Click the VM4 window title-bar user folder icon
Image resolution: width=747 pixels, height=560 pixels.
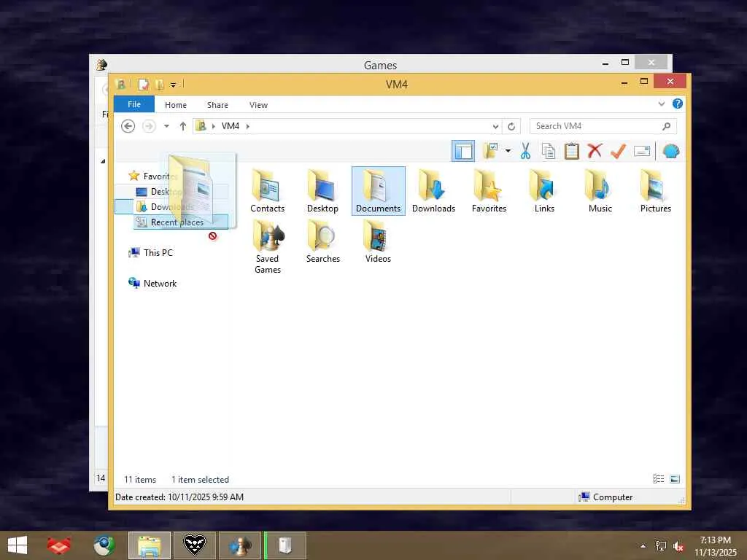coord(120,85)
